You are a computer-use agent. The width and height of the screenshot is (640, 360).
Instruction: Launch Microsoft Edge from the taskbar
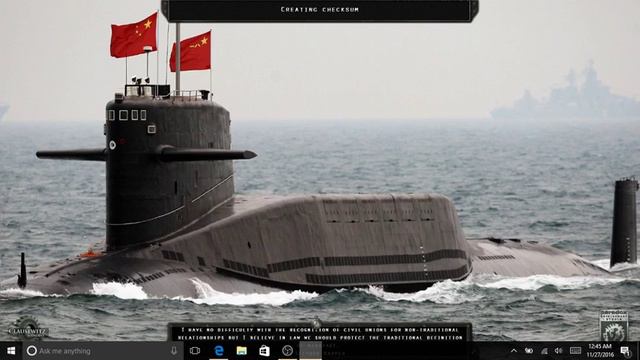219,351
